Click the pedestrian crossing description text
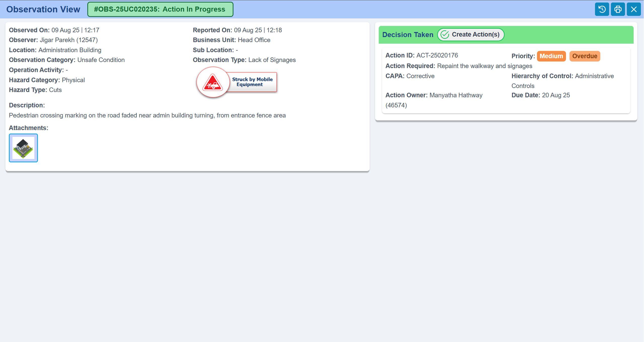The width and height of the screenshot is (644, 342). [147, 115]
